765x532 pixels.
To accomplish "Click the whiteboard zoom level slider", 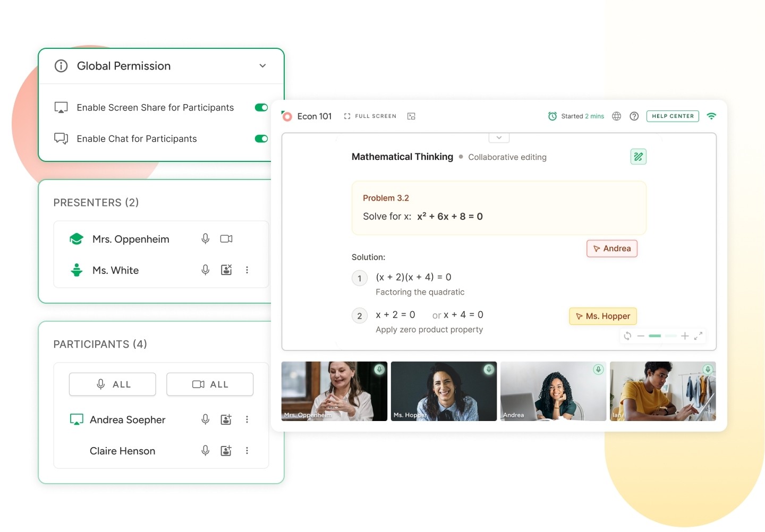I will point(663,336).
